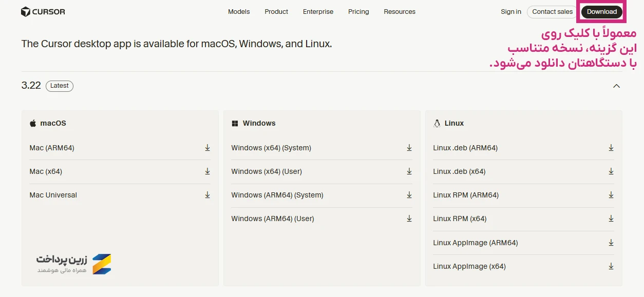
Task: Click download icon for Linux RPM (ARM64)
Action: (x=611, y=195)
